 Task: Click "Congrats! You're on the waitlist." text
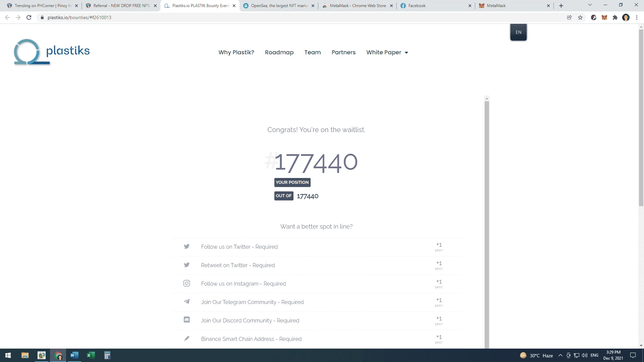(x=316, y=130)
